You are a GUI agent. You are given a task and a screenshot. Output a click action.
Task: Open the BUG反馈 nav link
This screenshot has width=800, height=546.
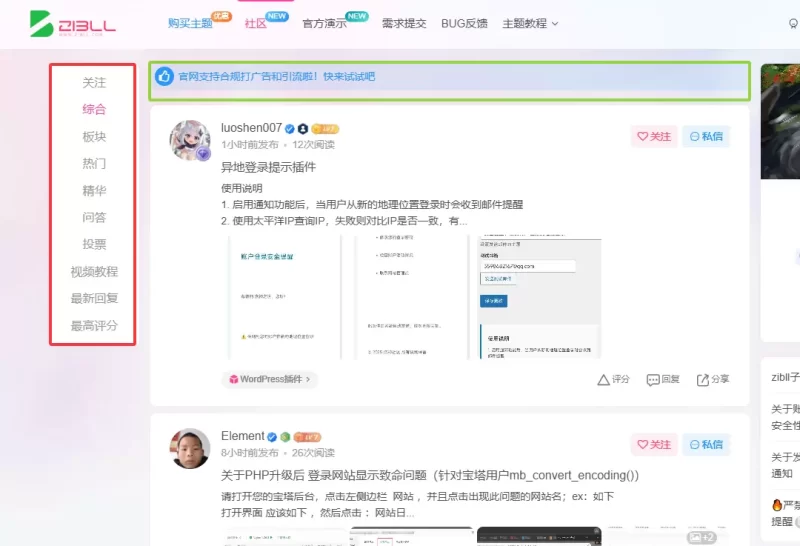click(x=464, y=23)
